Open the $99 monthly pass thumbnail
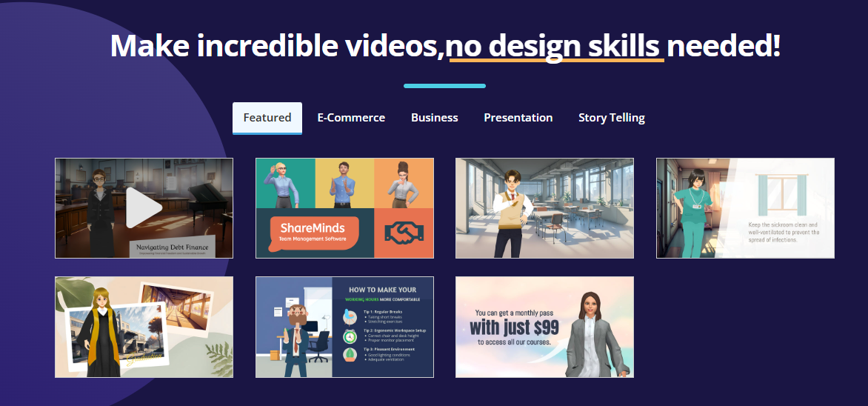Screen dimensions: 868x406 pos(544,327)
